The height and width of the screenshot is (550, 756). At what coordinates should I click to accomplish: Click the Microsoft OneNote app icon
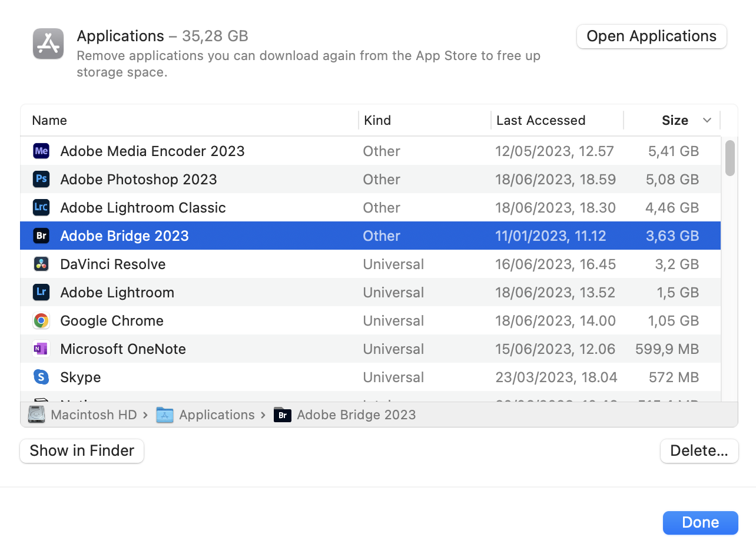[41, 349]
